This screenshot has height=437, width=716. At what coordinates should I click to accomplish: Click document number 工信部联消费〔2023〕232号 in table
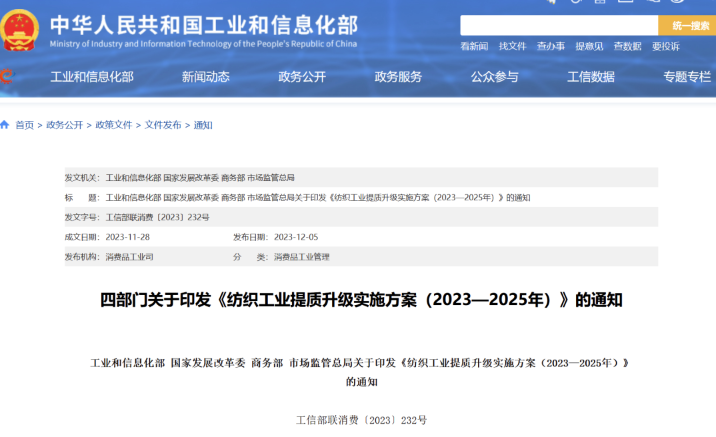158,217
